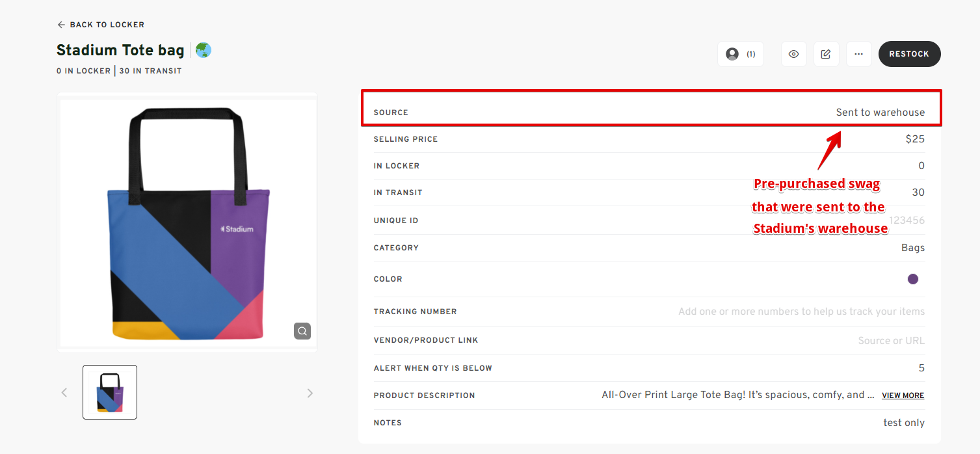Viewport: 980px width, 454px height.
Task: Click the product description text
Action: point(738,395)
